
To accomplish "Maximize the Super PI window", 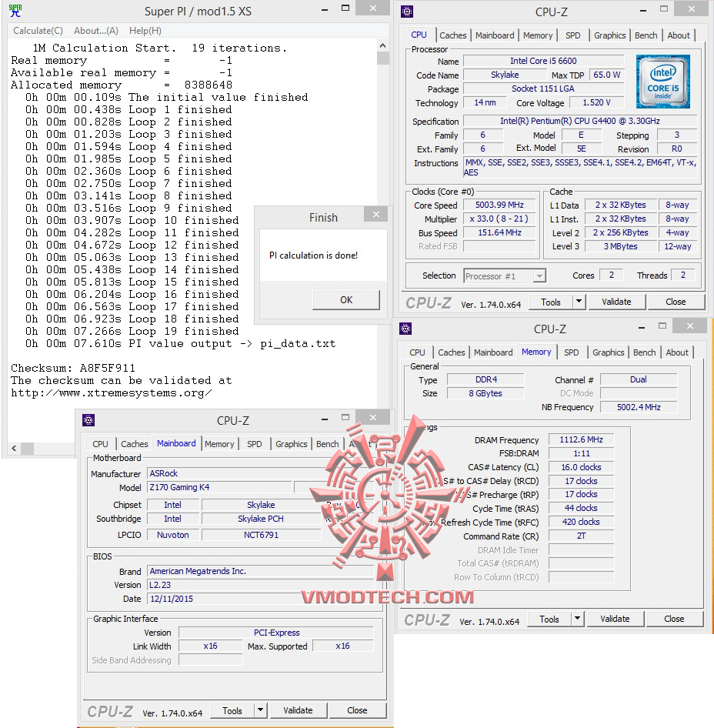I will tap(345, 8).
